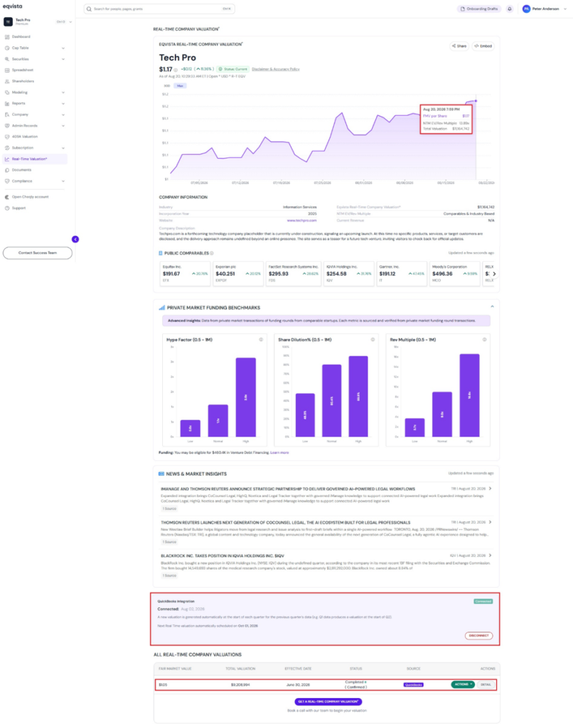The height and width of the screenshot is (728, 573).
Task: Open Shareholders page from sidebar
Action: [23, 81]
